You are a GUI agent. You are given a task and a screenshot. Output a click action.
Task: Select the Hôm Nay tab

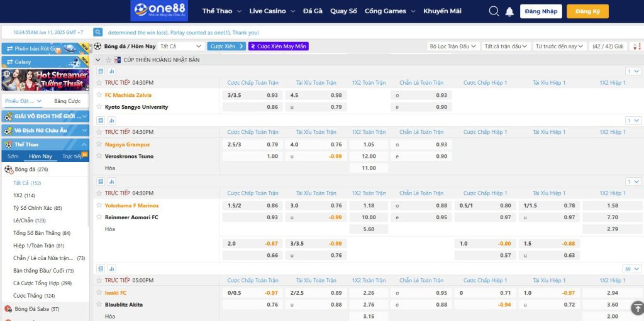(40, 156)
